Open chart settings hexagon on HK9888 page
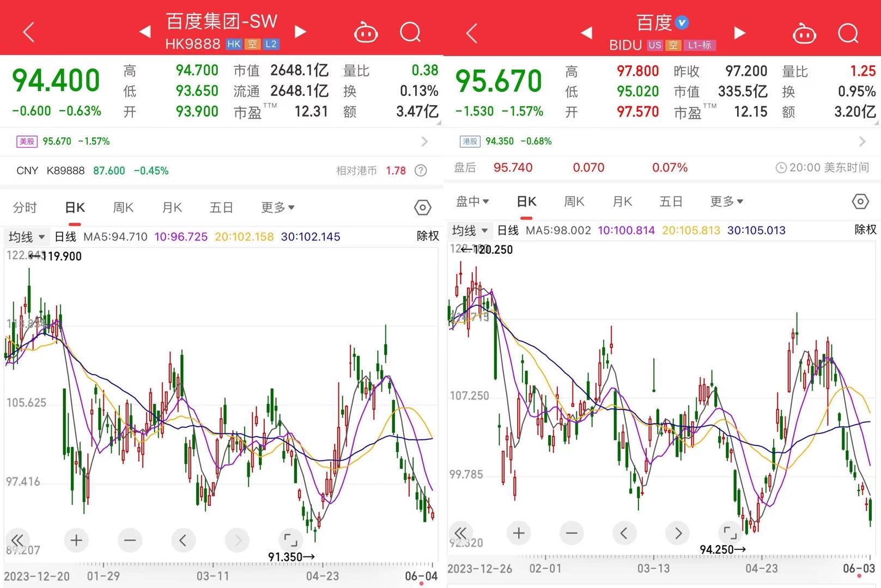Image resolution: width=881 pixels, height=588 pixels. (x=423, y=207)
